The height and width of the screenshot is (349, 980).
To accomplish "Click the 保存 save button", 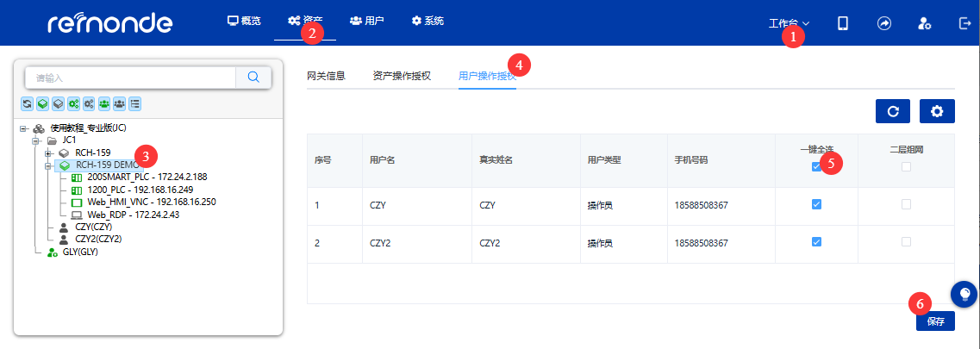I will tap(936, 321).
